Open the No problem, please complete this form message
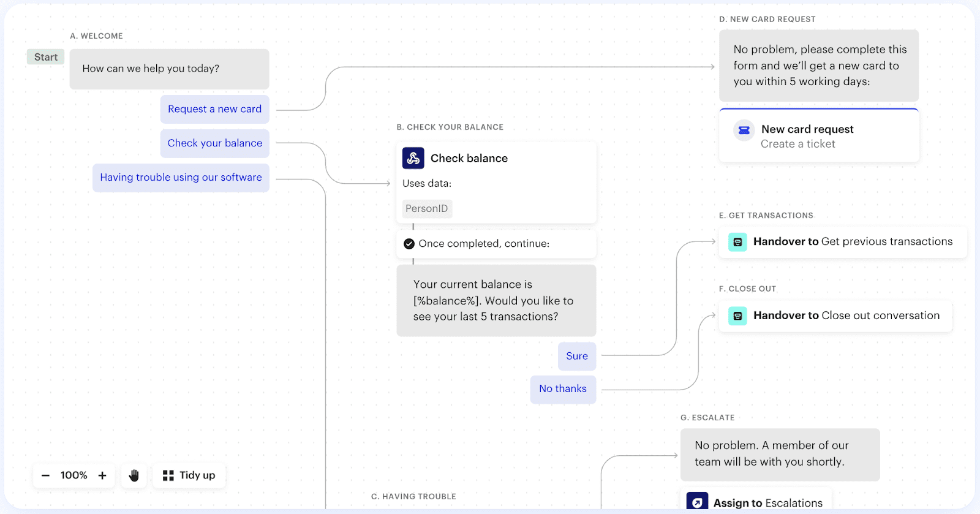Viewport: 980px width, 514px height. tap(819, 66)
